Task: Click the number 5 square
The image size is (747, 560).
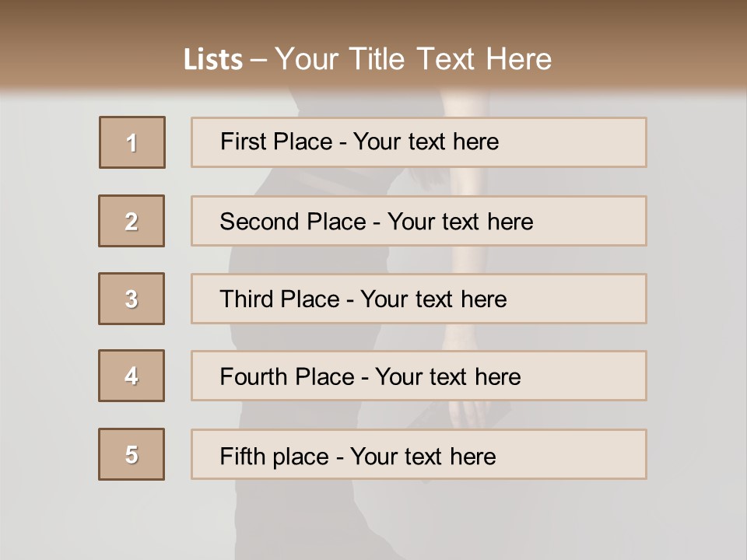Action: click(x=132, y=454)
